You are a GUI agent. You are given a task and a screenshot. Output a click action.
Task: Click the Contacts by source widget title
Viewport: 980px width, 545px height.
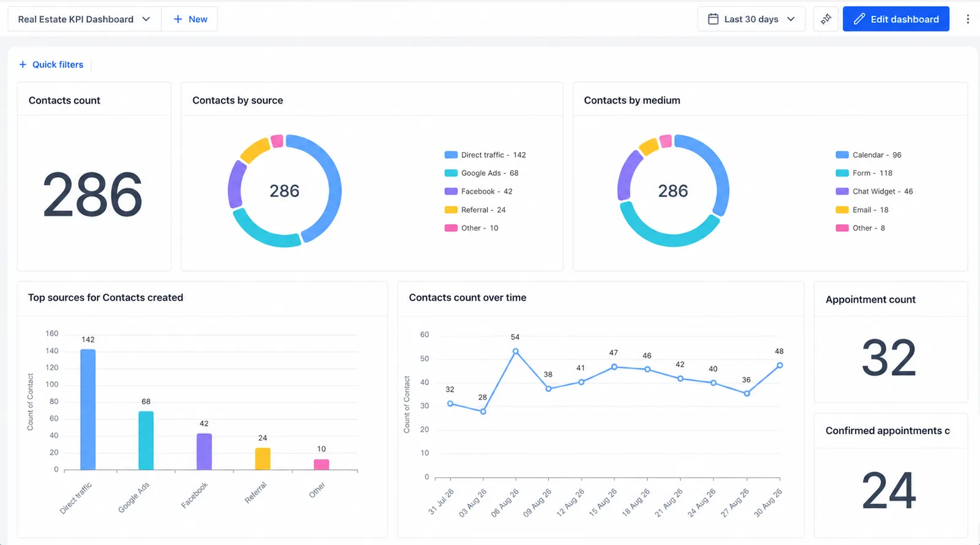click(238, 101)
